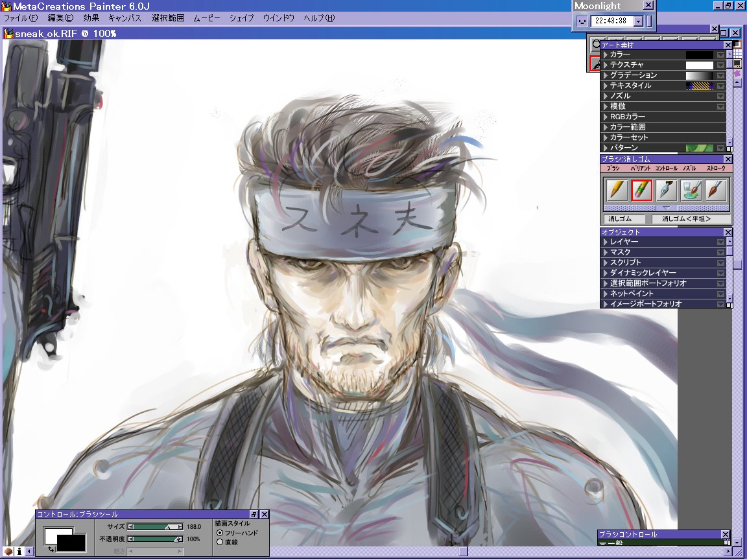Image resolution: width=747 pixels, height=560 pixels.
Task: Click the Moonlight time field 22:43:38
Action: [611, 21]
